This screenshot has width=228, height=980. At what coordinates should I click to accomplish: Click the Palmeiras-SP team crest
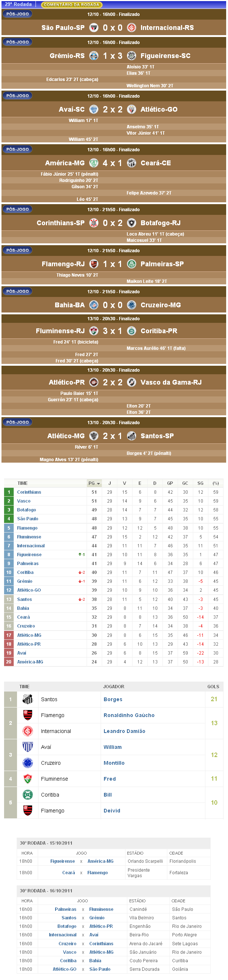(131, 264)
